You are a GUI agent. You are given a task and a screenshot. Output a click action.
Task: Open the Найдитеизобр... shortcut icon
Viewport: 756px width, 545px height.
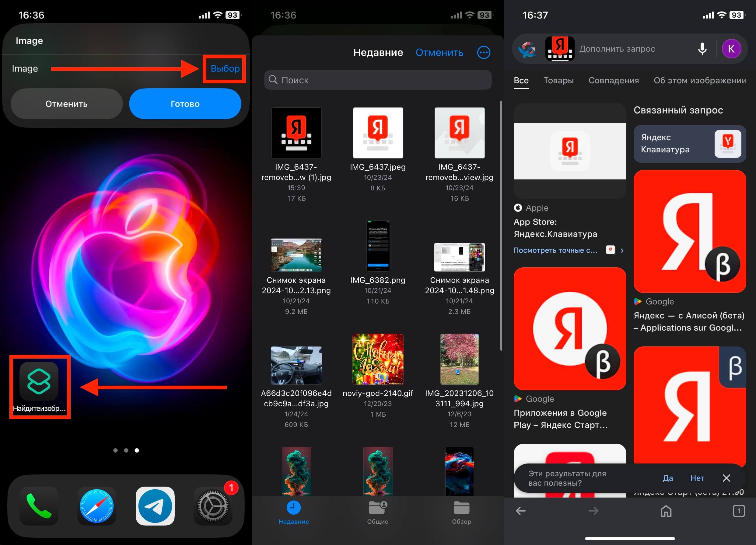pyautogui.click(x=39, y=381)
